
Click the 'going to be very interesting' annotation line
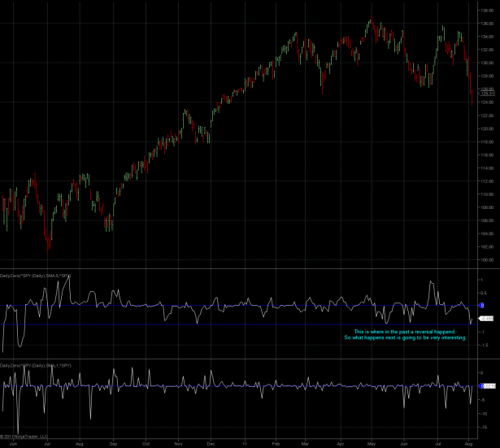click(x=404, y=337)
